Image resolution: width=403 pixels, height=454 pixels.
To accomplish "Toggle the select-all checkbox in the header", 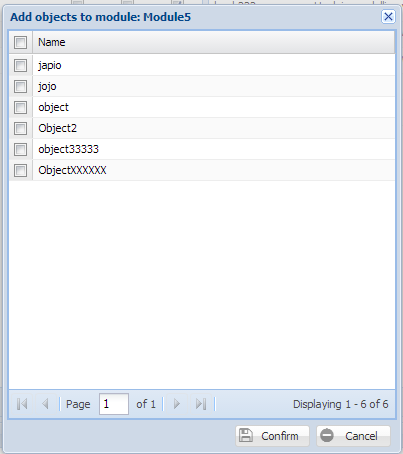I will tap(20, 42).
